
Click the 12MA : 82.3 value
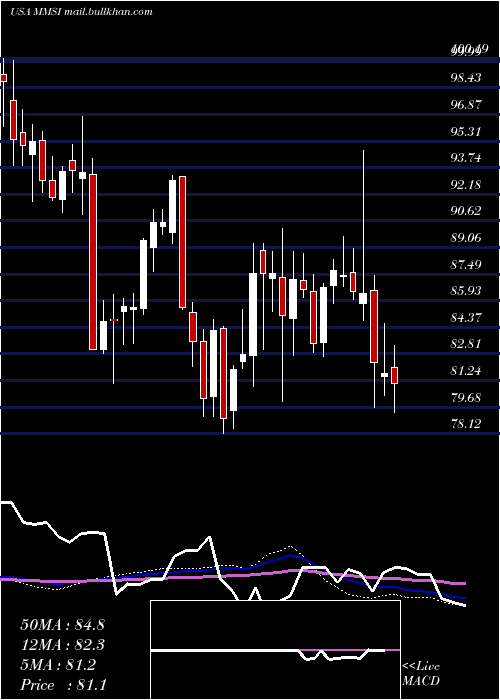click(62, 645)
